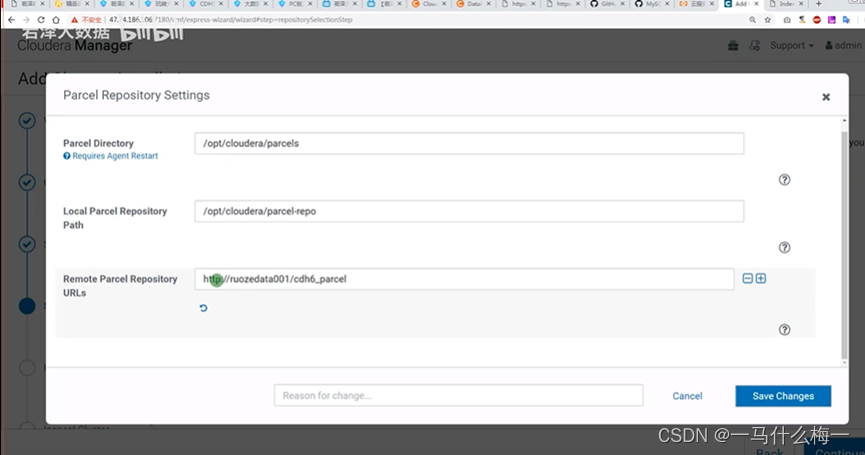Screen dimensions: 865x455
Task: Focus the Parcel Directory text field
Action: click(x=469, y=143)
